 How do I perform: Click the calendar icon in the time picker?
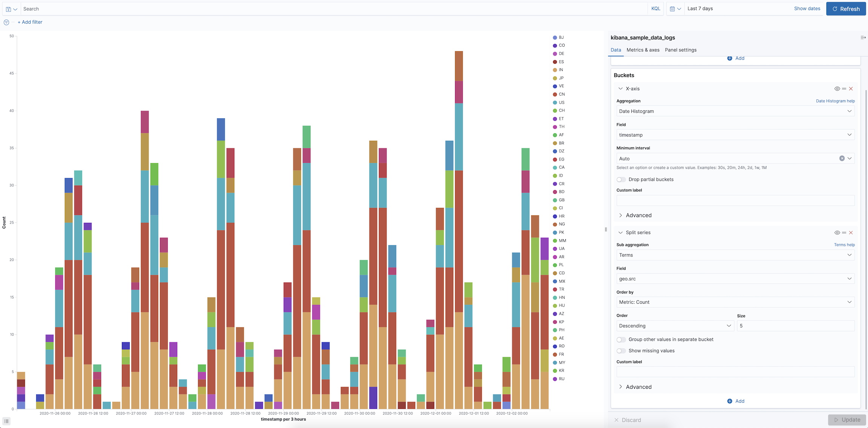(673, 8)
